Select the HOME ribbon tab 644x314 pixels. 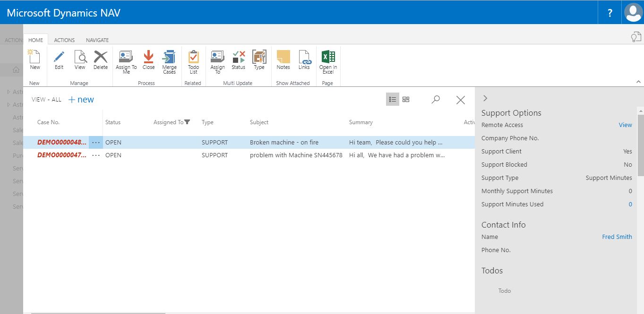point(36,40)
